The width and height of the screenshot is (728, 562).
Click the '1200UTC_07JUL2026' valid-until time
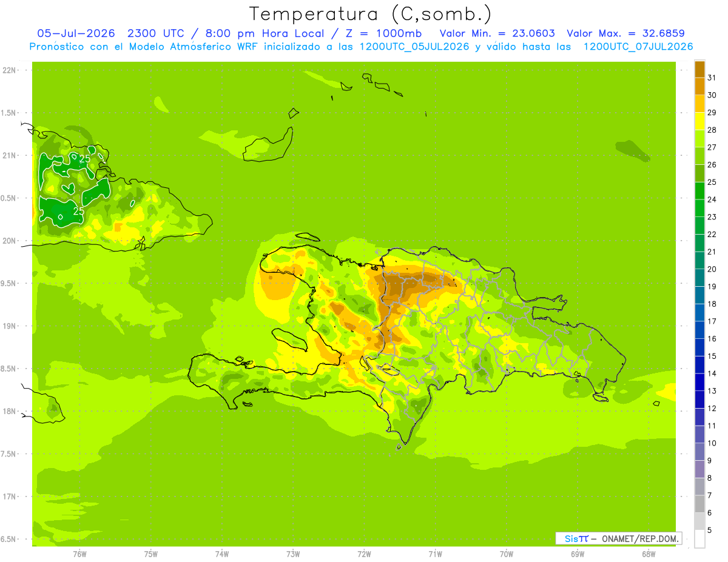tap(638, 47)
